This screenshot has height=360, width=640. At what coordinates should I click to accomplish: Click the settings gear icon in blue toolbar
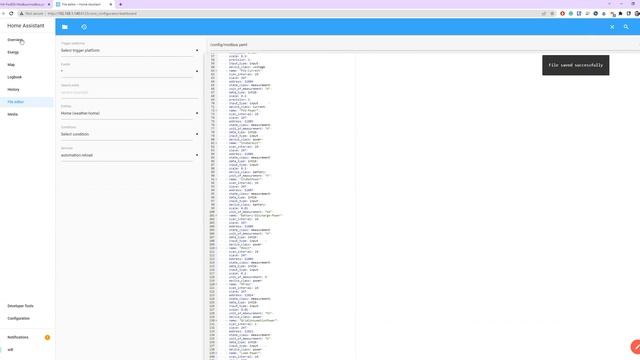84,27
